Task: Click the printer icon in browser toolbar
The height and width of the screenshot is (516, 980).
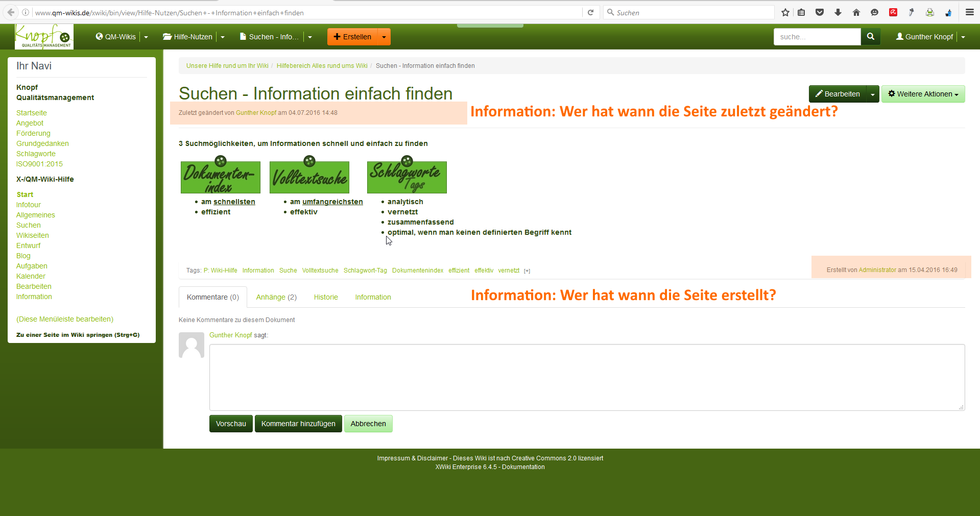Action: pyautogui.click(x=930, y=13)
